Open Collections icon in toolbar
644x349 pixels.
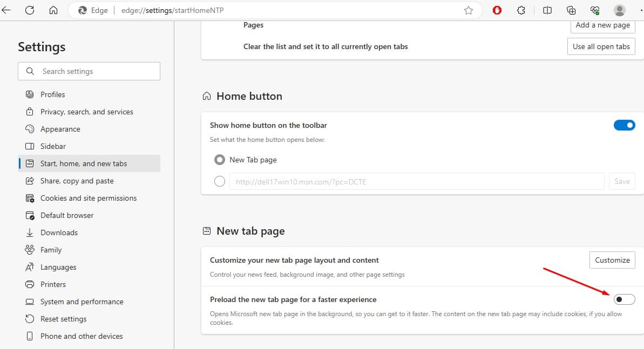(x=571, y=10)
